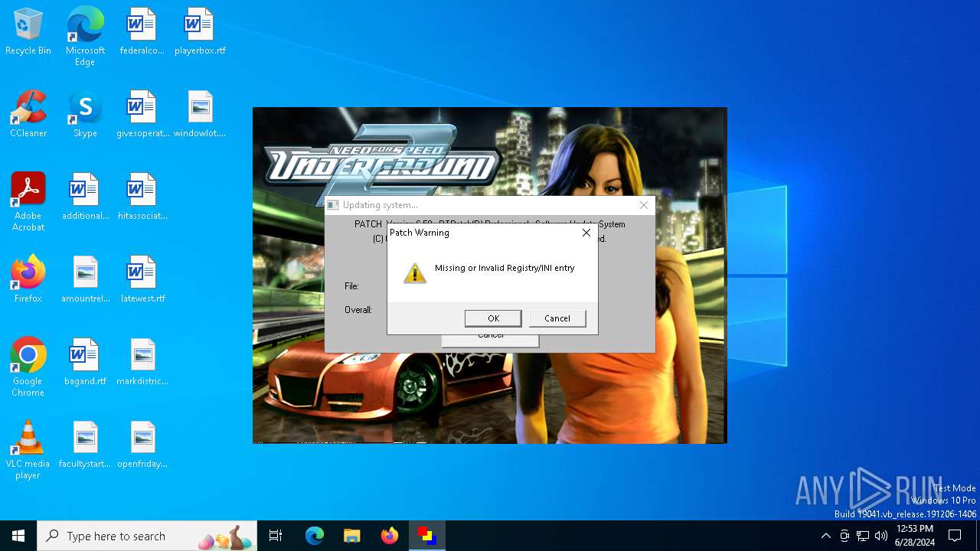980x551 pixels.
Task: Select Skype desktop shortcut
Action: [85, 115]
